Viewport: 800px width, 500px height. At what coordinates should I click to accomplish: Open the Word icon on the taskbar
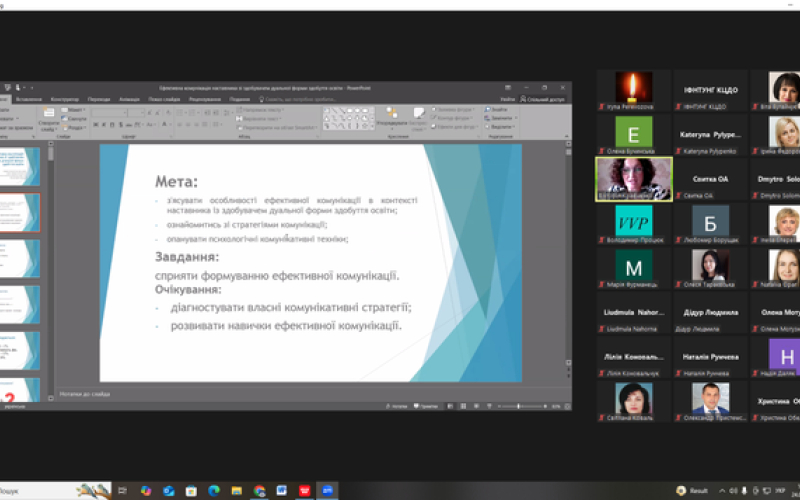tap(282, 491)
